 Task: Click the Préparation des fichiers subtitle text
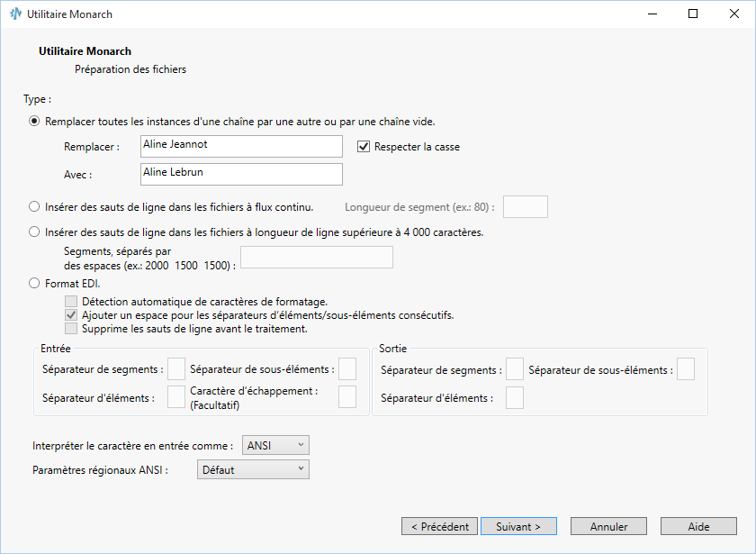pyautogui.click(x=130, y=69)
